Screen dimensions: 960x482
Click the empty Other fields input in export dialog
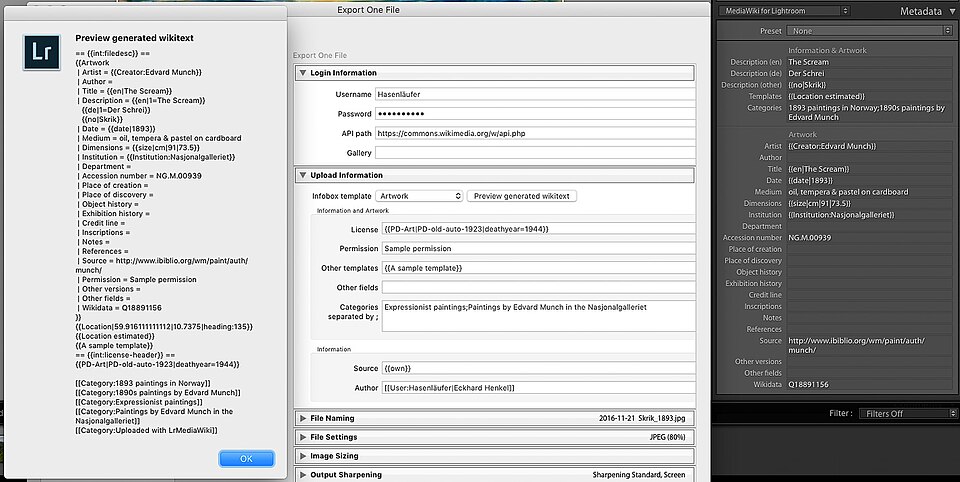pos(539,287)
